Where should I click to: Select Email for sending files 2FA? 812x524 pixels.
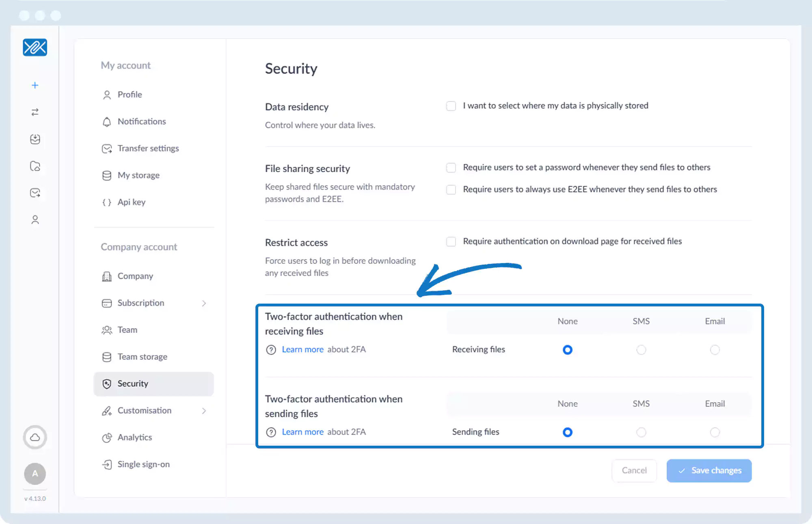click(x=715, y=432)
